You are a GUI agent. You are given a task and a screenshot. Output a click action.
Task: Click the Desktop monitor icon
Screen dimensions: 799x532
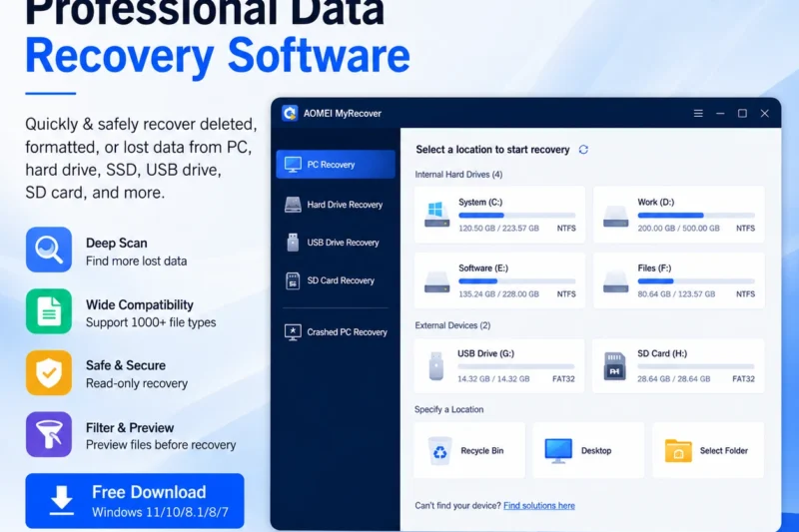click(558, 450)
